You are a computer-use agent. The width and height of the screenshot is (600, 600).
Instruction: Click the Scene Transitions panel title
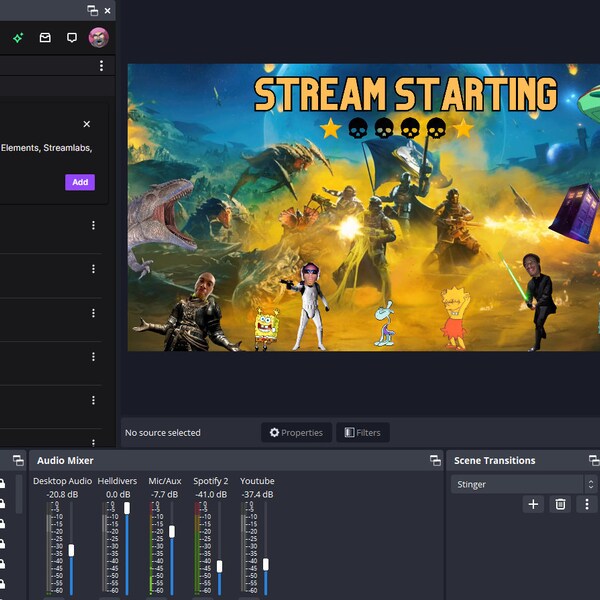494,460
